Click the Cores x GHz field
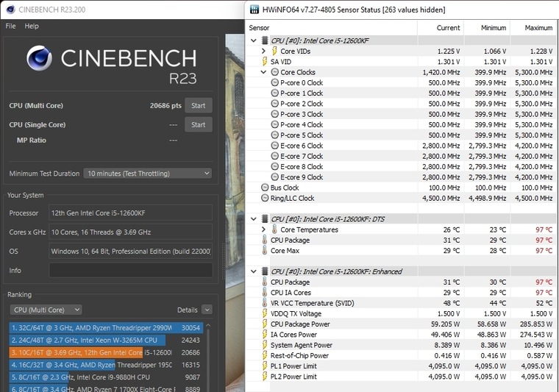The width and height of the screenshot is (559, 392). [130, 232]
